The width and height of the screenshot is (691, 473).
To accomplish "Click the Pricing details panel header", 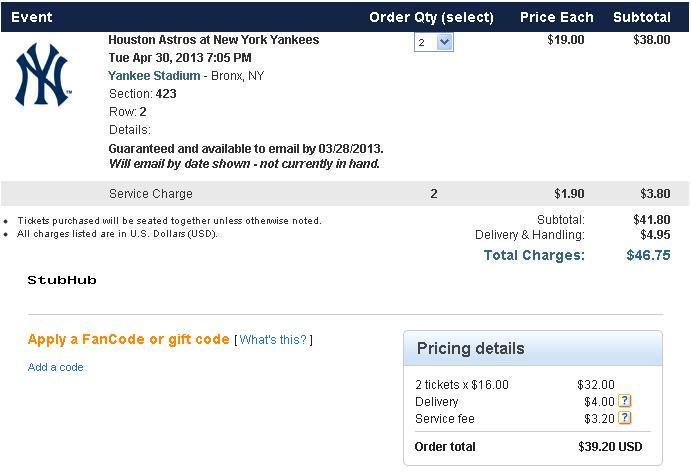I will (533, 348).
